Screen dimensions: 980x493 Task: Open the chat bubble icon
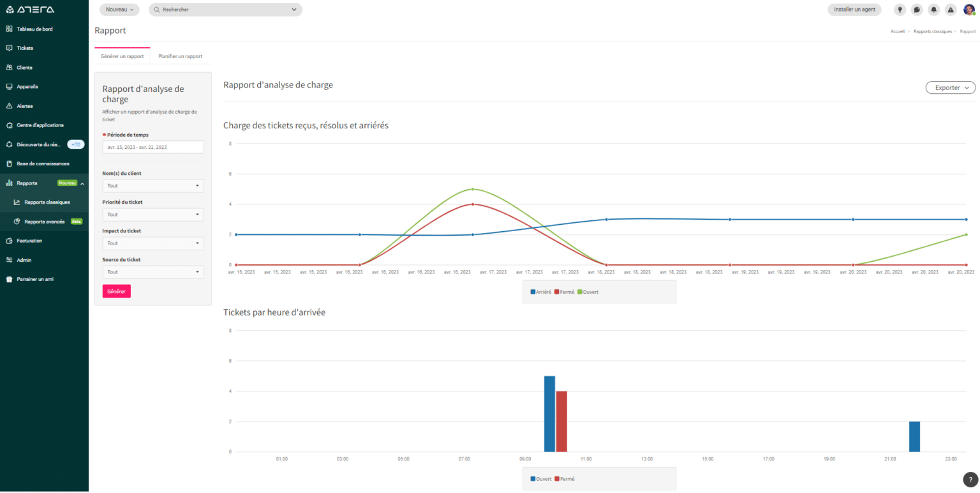(917, 10)
